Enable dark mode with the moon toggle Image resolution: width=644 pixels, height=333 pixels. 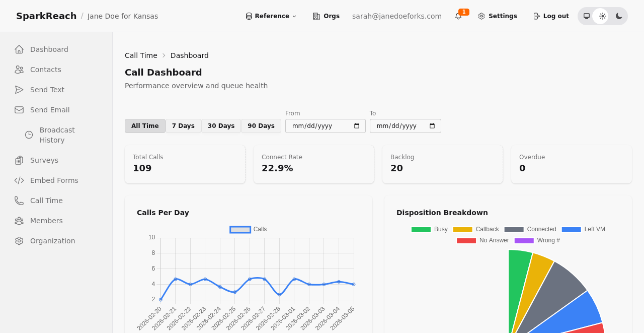619,16
